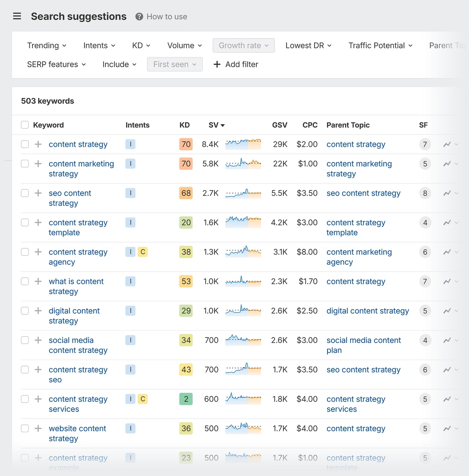Click SERP features badge 7 for content strategy keyword
This screenshot has width=469, height=476.
click(425, 144)
